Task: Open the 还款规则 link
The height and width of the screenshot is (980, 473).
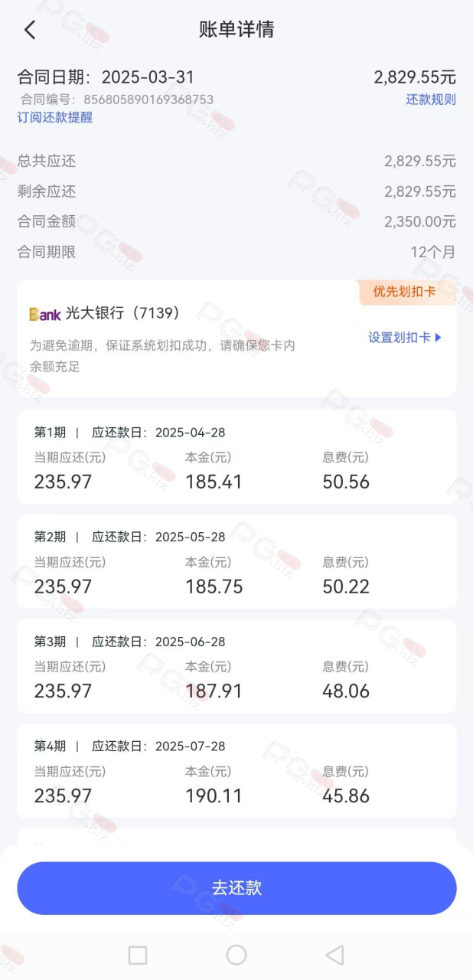Action: click(x=431, y=100)
